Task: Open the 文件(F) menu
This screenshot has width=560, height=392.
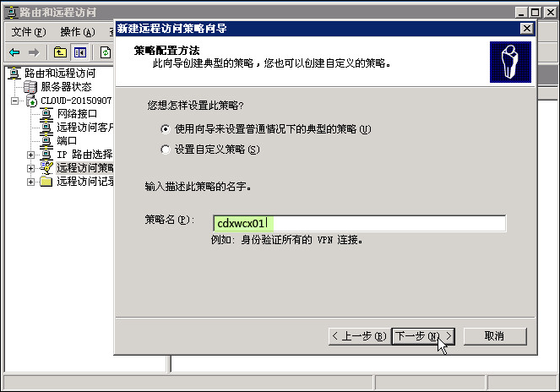Action: 29,32
